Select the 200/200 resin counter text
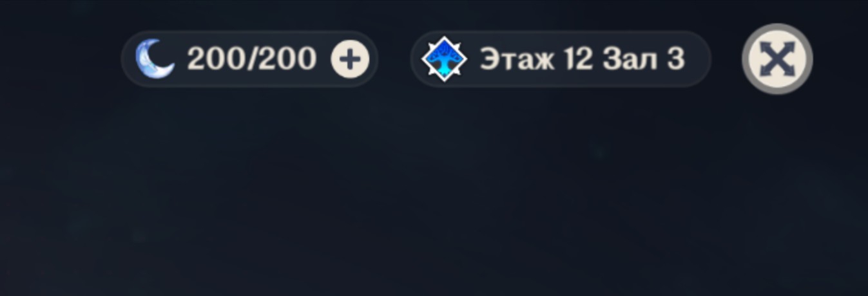 (251, 59)
